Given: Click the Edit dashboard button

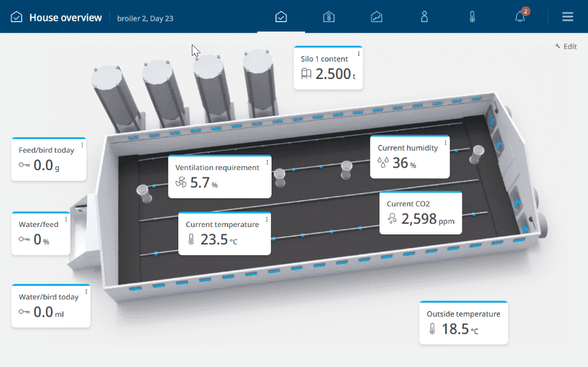Looking at the screenshot, I should click(x=566, y=46).
